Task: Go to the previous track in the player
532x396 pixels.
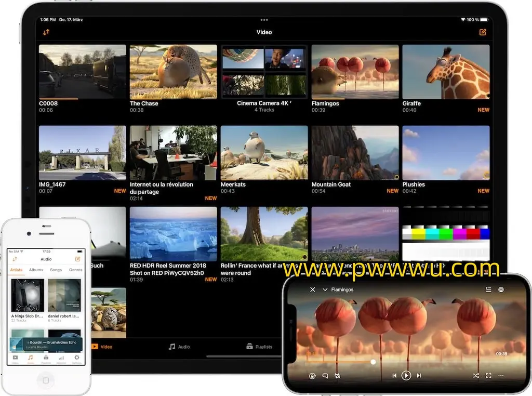Action: point(394,375)
